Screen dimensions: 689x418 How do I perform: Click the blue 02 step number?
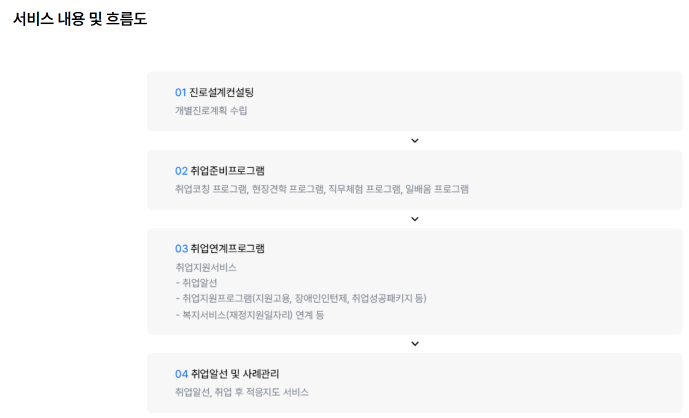point(181,171)
